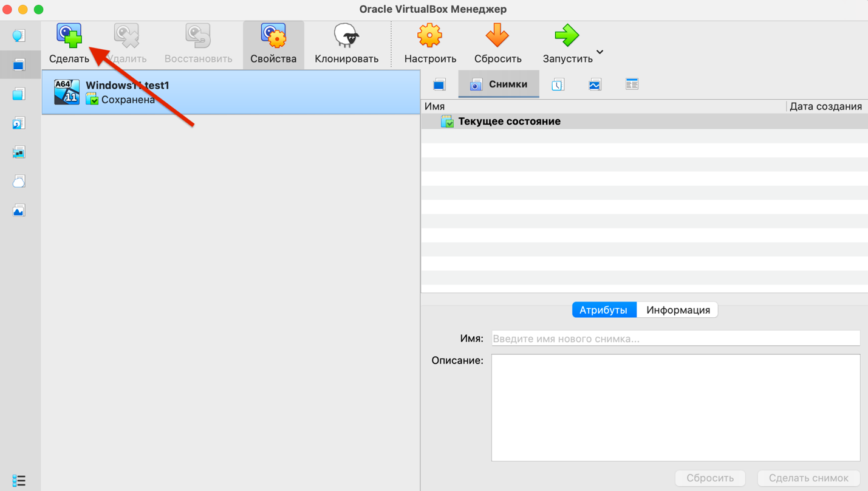
Task: Click the snapshot Имя input field
Action: click(675, 338)
